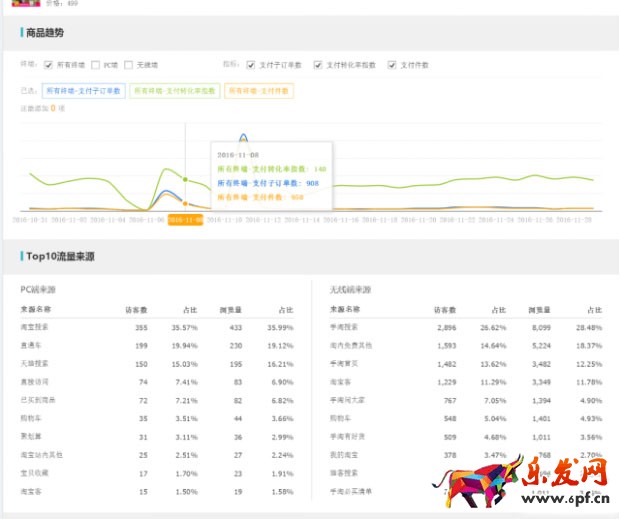The image size is (620, 519).
Task: Enable the PC端 terminal checkbox
Action: [95, 65]
